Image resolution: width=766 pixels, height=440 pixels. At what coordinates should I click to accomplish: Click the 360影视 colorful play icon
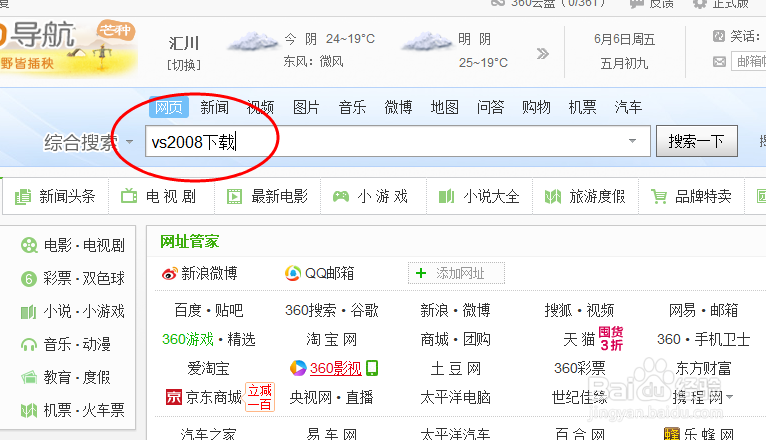point(298,368)
